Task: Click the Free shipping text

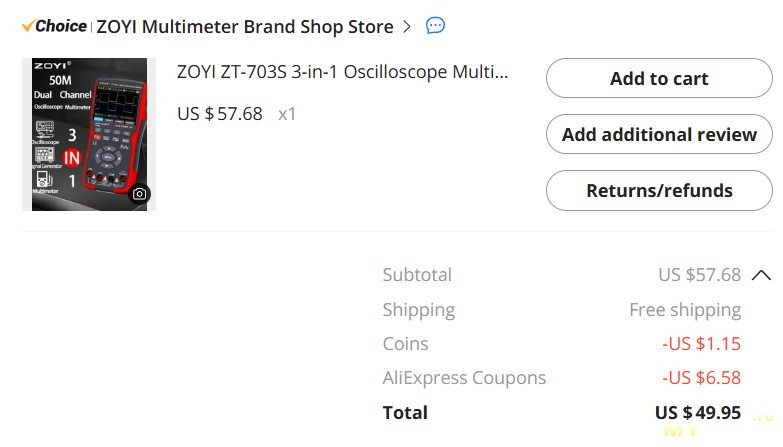Action: point(685,310)
